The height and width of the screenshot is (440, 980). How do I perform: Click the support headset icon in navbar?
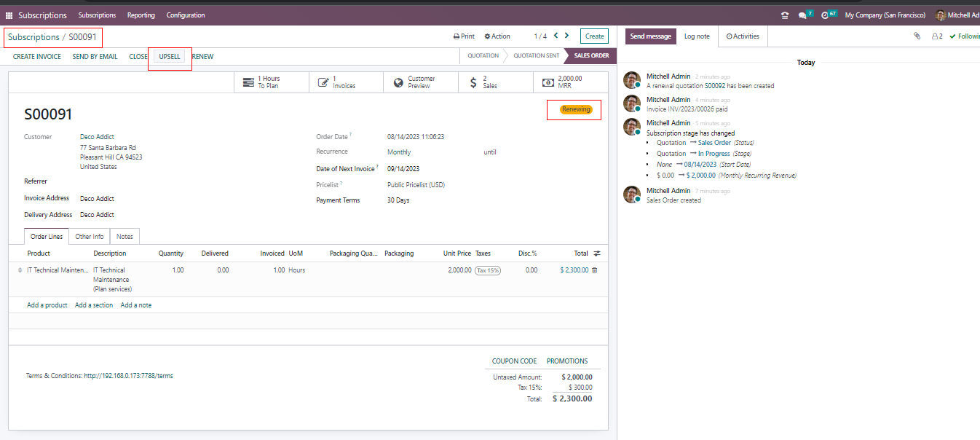[784, 15]
